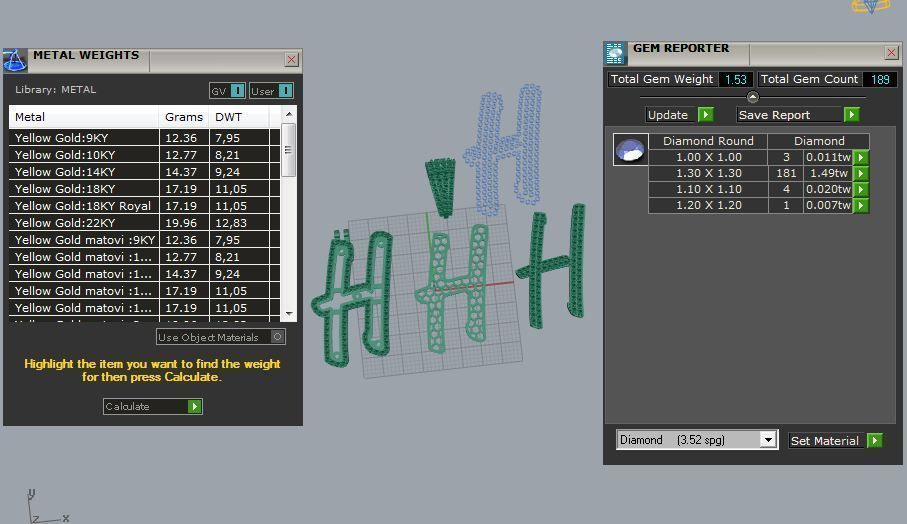
Task: Select the honeycomb H model on the grid
Action: point(454,289)
